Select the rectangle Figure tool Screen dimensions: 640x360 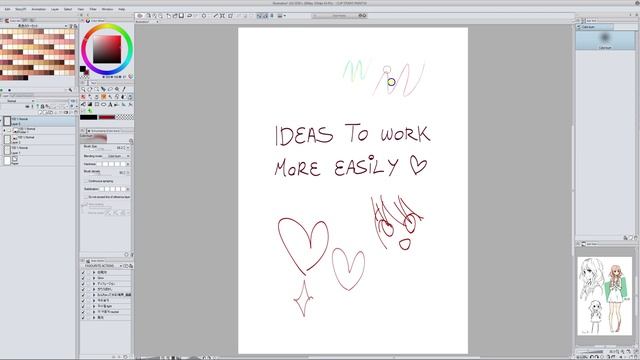click(x=97, y=104)
